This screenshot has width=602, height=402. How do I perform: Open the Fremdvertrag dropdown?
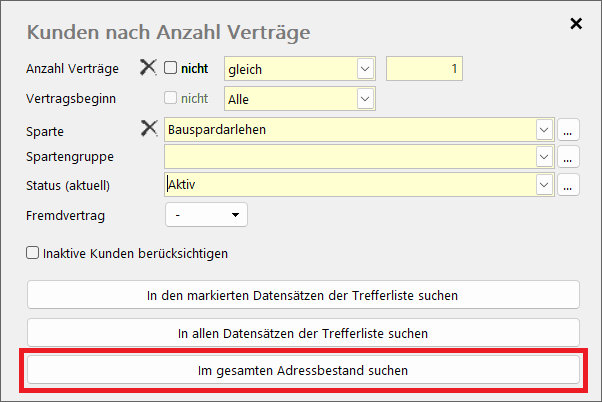coord(205,214)
